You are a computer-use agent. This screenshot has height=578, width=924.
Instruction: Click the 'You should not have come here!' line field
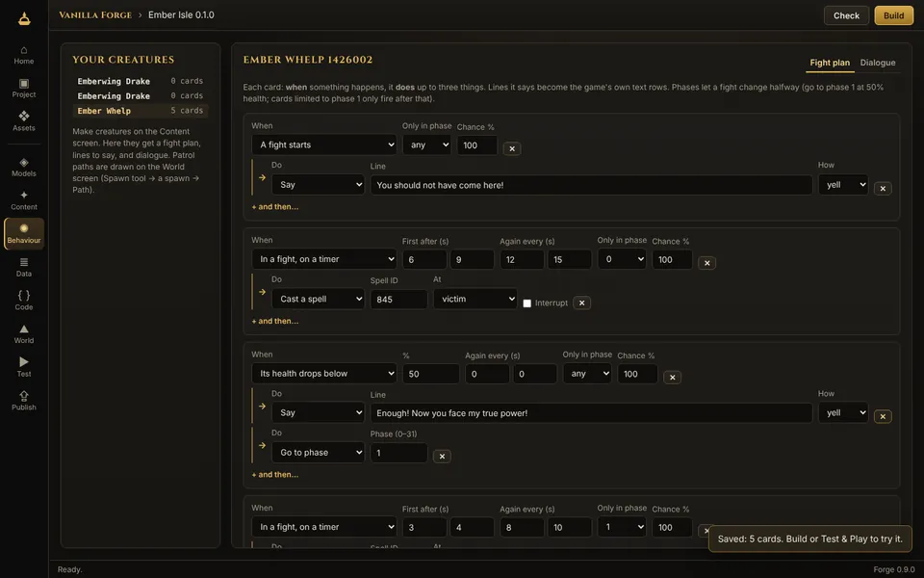(591, 185)
